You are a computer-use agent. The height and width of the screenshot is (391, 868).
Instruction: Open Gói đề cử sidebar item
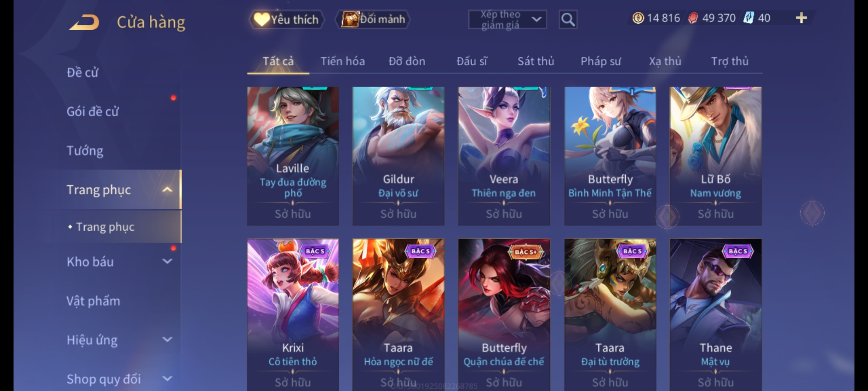[93, 112]
